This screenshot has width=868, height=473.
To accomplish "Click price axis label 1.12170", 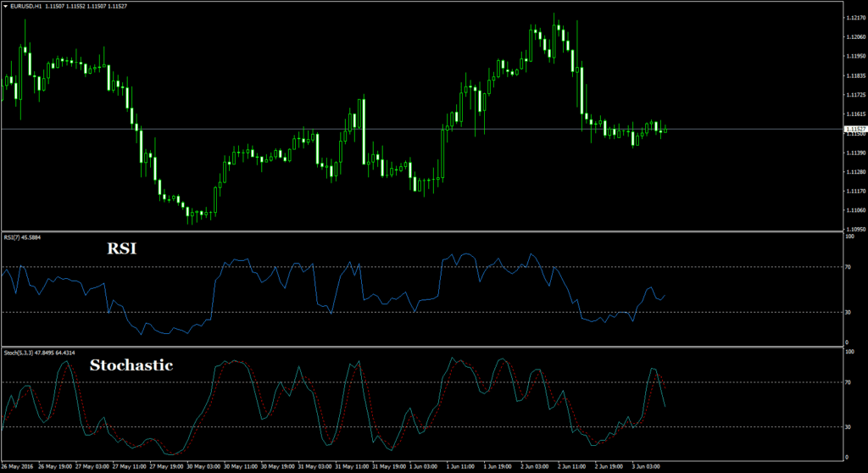I will click(856, 18).
